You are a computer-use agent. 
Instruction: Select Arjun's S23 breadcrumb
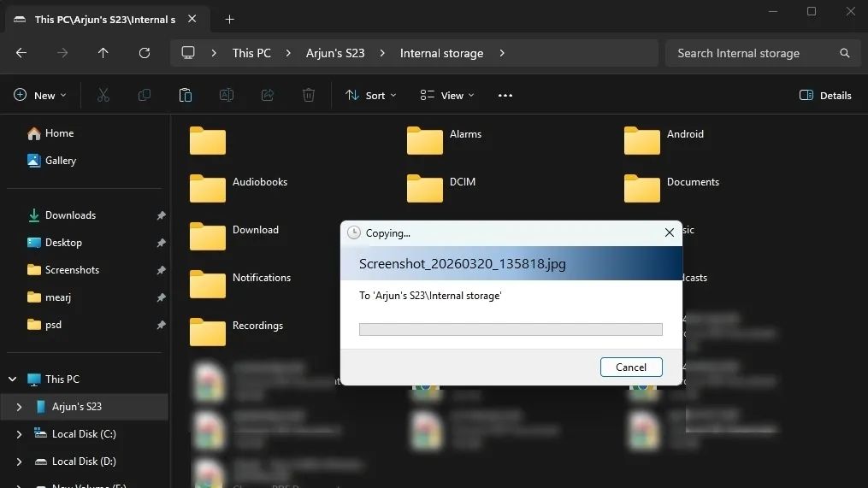coord(335,53)
